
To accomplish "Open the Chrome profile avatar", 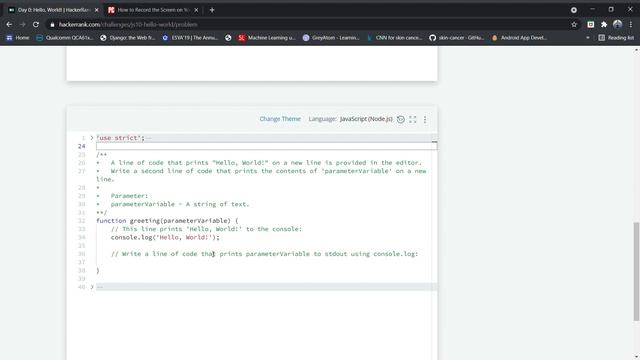I will coord(618,24).
